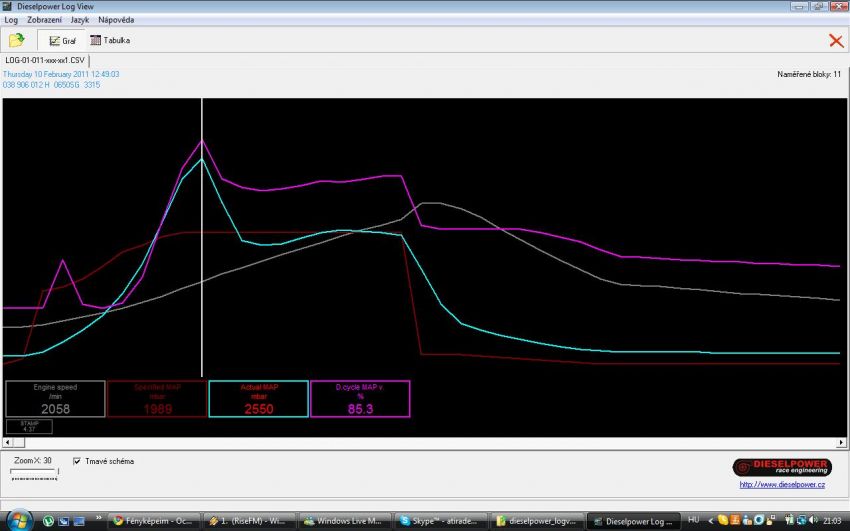850x531 pixels.
Task: Click the STAMP time indicator box
Action: tap(29, 426)
